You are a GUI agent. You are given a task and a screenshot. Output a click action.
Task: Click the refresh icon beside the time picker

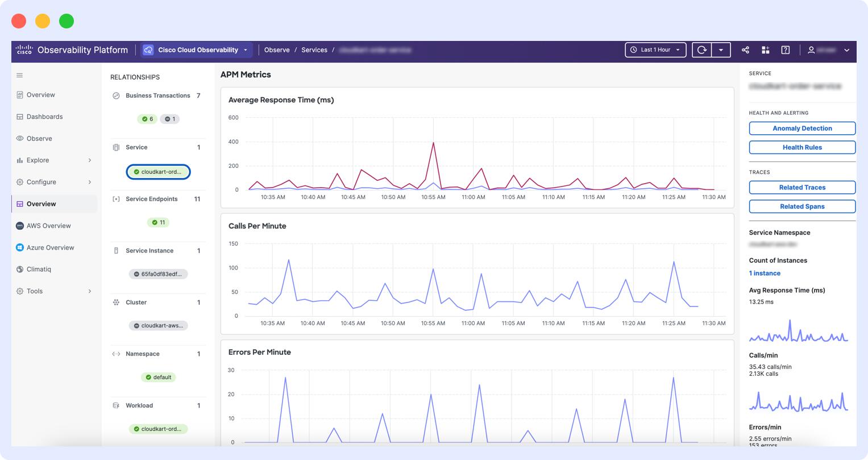(701, 50)
